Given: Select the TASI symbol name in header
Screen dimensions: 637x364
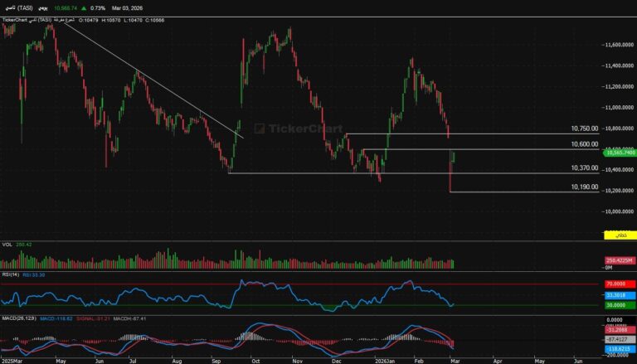Looking at the screenshot, I should coord(22,8).
